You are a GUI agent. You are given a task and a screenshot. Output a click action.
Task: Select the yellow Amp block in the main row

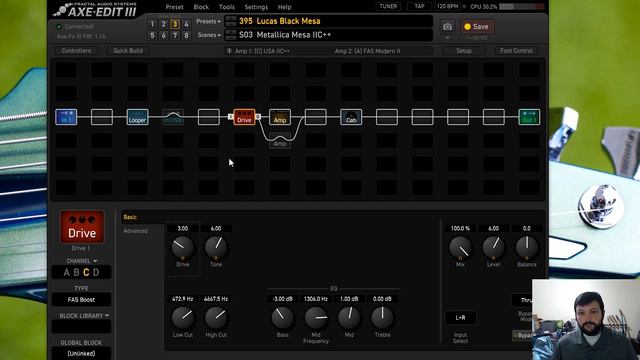point(280,117)
